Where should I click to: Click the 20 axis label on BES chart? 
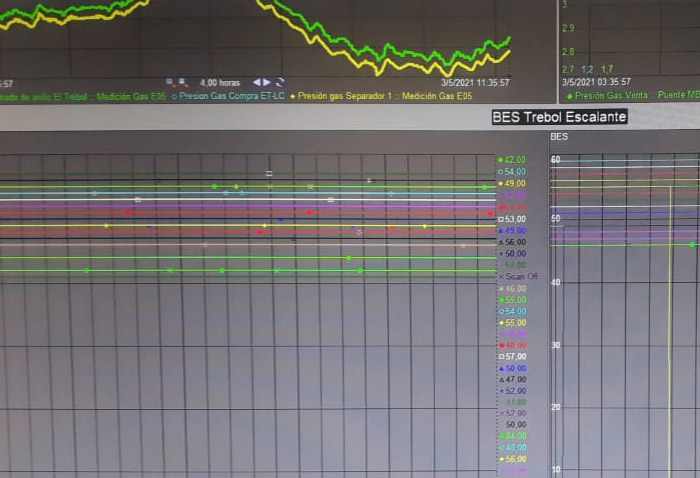[x=556, y=407]
